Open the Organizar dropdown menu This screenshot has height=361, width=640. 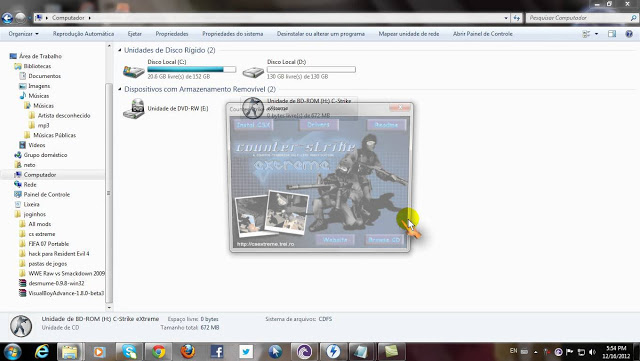(23, 34)
